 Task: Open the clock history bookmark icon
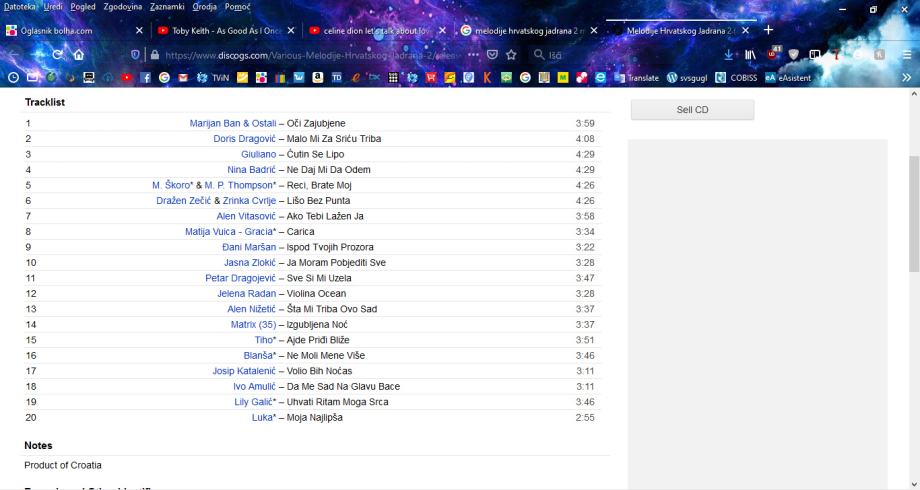coord(13,77)
